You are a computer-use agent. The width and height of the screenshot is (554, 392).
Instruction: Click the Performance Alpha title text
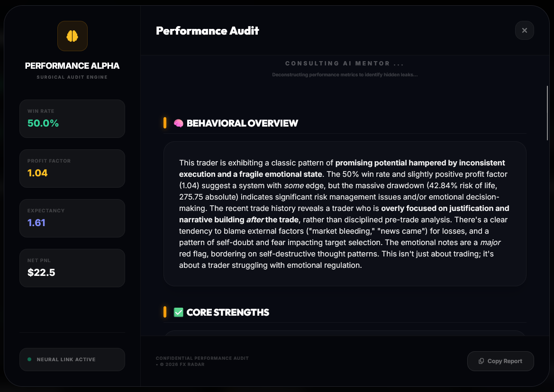(x=72, y=66)
